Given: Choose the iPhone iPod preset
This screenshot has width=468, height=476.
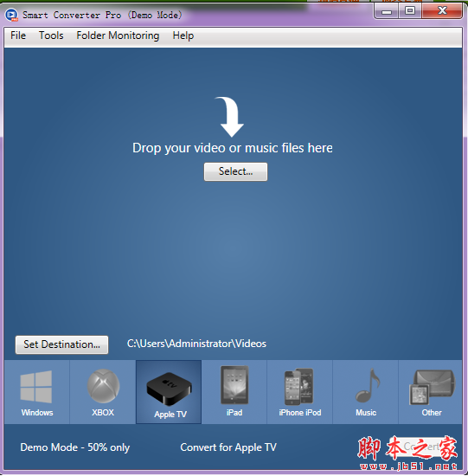Looking at the screenshot, I should (x=300, y=392).
